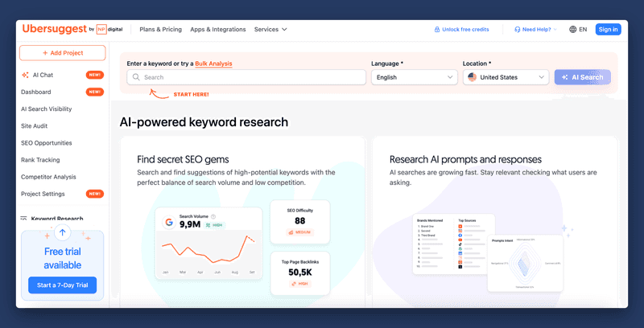Click the search volume trend chart
This screenshot has height=328, width=644.
(208, 249)
